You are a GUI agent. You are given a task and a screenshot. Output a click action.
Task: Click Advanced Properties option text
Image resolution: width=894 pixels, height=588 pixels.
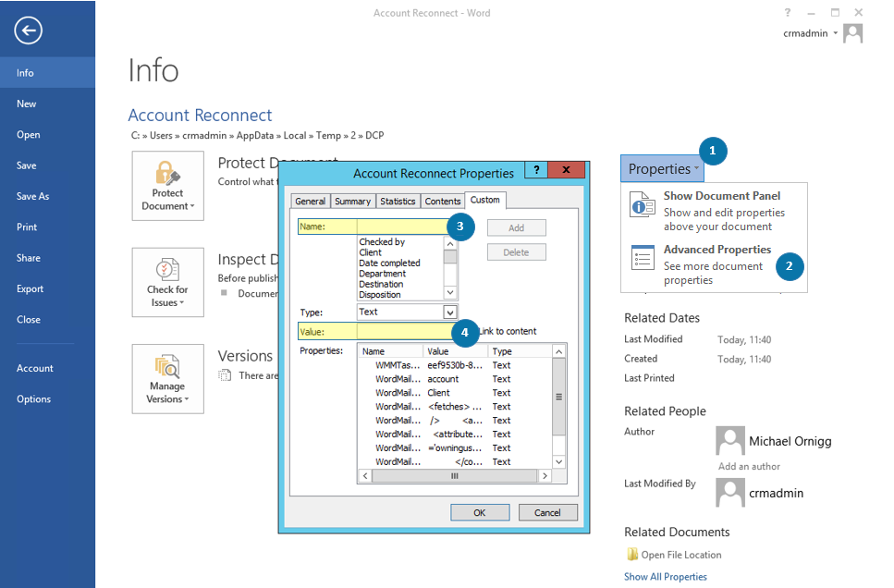pos(717,250)
